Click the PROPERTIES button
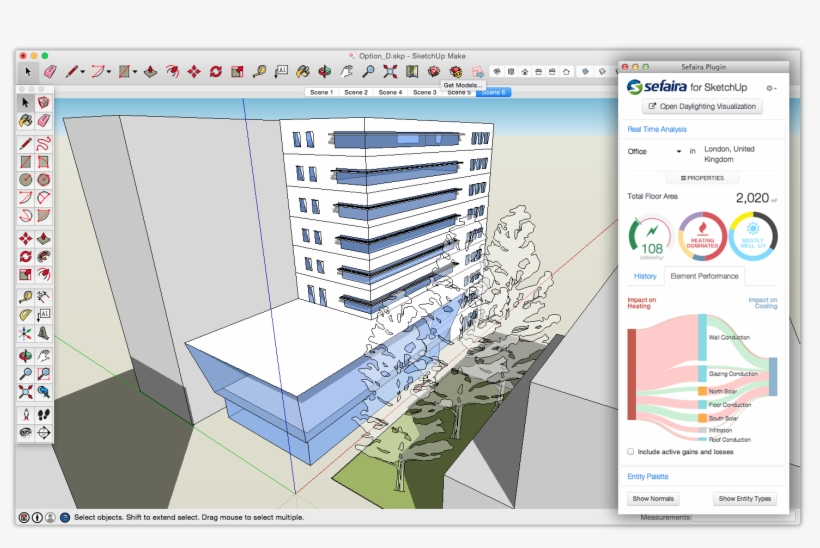820x548 pixels. pos(702,178)
